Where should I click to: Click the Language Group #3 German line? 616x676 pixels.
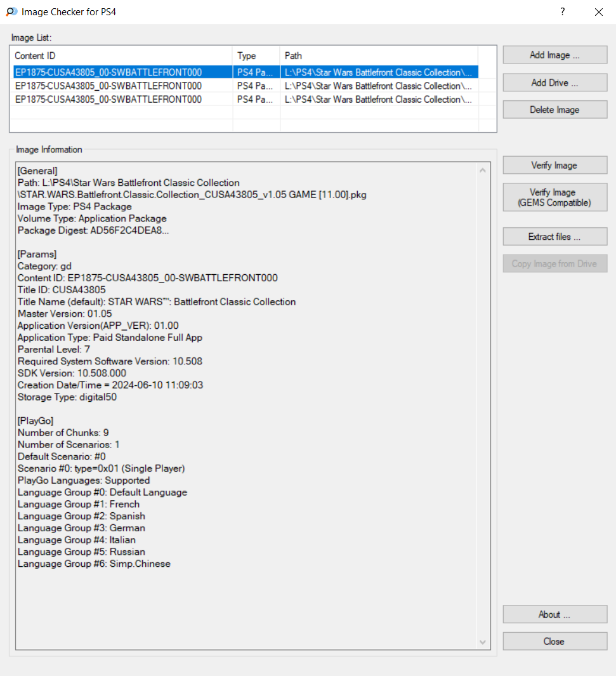(x=81, y=528)
